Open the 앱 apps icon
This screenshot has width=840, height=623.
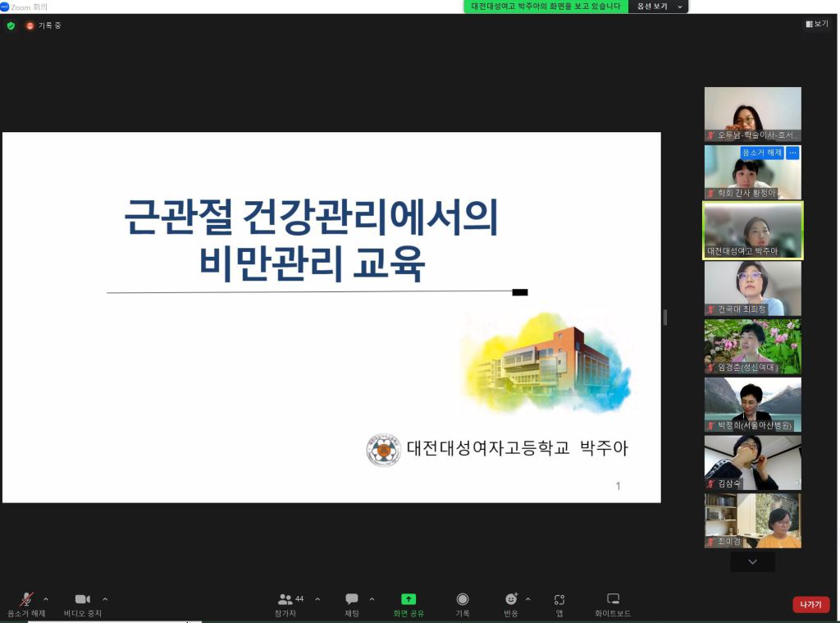click(559, 600)
